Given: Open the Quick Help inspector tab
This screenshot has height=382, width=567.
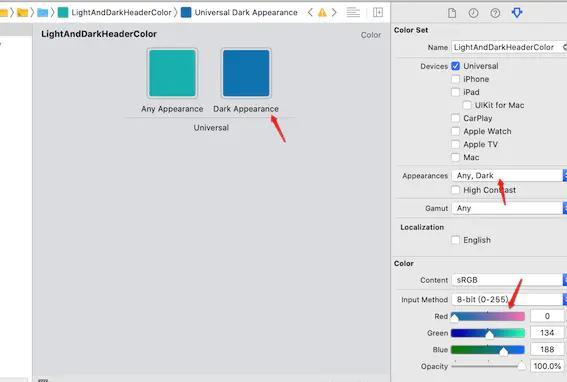Looking at the screenshot, I should point(495,13).
